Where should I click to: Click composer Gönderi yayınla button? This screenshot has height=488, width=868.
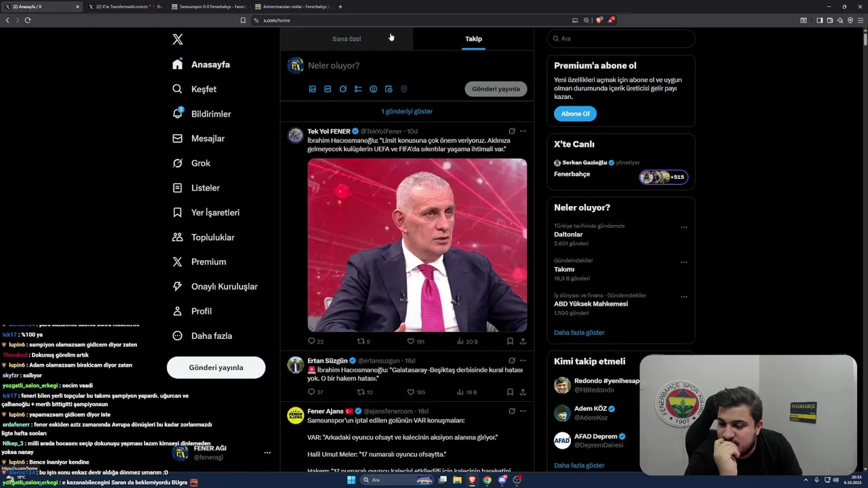click(x=496, y=89)
